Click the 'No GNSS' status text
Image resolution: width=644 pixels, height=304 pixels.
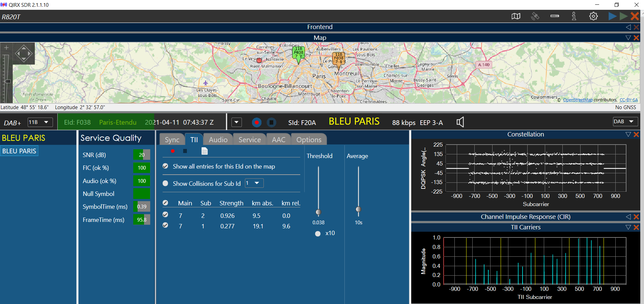tap(625, 107)
